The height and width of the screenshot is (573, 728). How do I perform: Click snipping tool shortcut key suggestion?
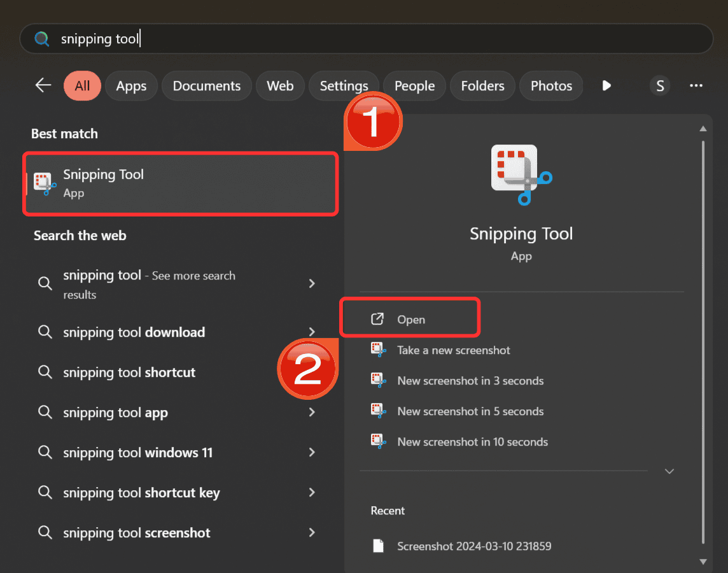pos(141,493)
